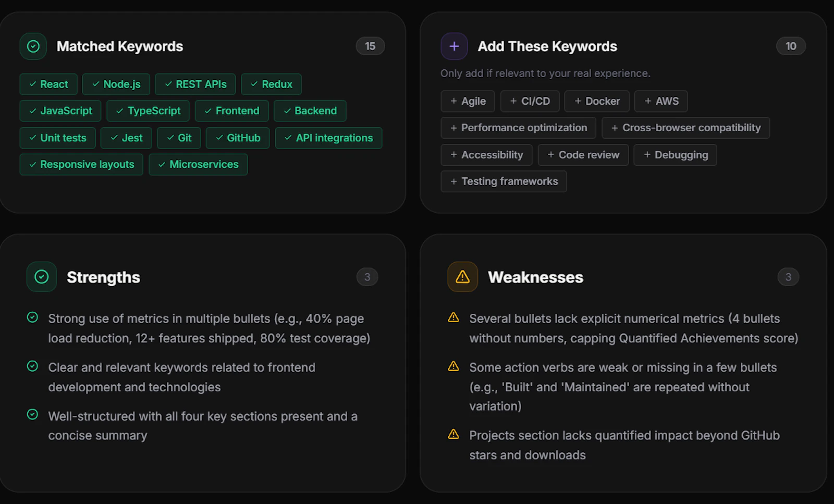This screenshot has height=504, width=834.
Task: Click text 'Several bullets lack explicit numerical metrics'
Action: point(597,318)
